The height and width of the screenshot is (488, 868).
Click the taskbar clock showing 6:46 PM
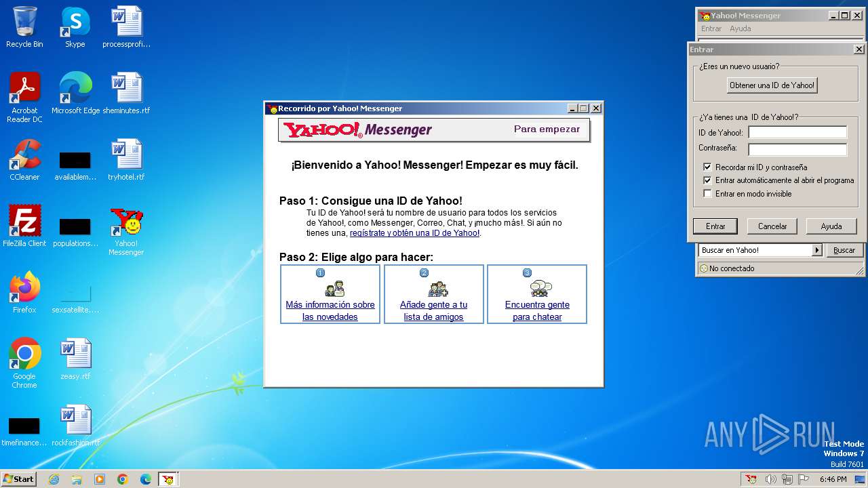tap(833, 479)
